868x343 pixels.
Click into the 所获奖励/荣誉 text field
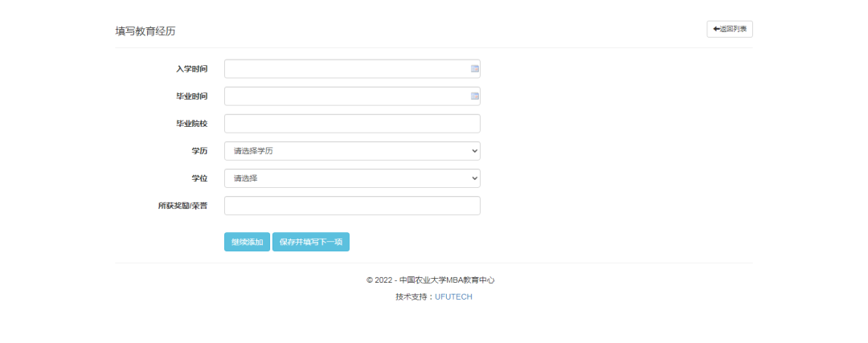click(351, 206)
